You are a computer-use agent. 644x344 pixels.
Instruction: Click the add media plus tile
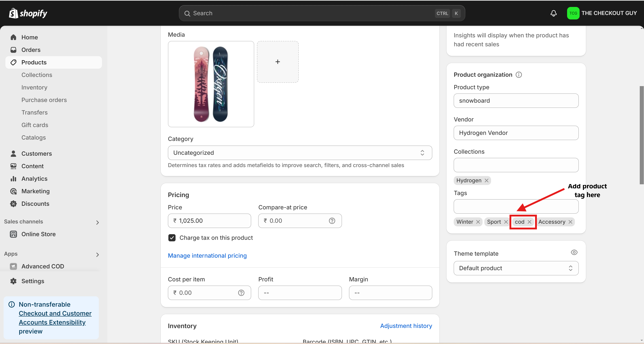[278, 62]
